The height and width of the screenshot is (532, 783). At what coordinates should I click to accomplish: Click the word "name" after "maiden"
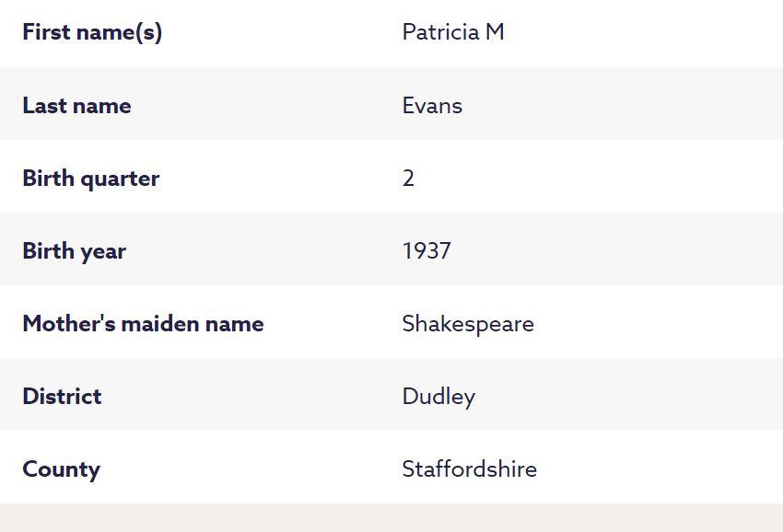(237, 324)
